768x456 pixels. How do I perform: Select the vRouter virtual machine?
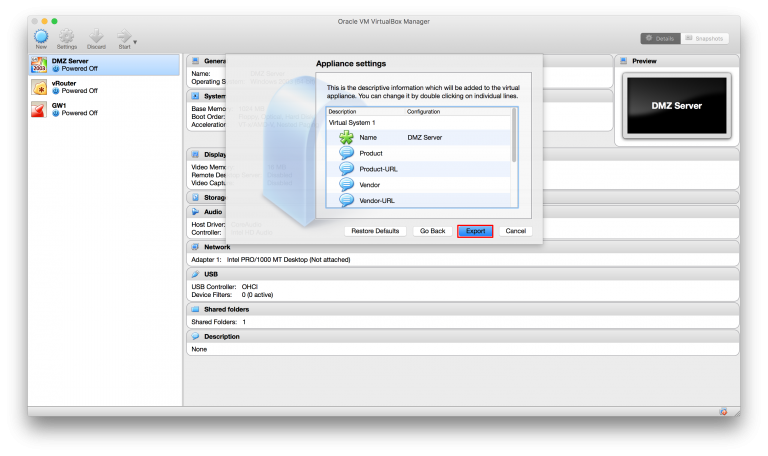(104, 87)
